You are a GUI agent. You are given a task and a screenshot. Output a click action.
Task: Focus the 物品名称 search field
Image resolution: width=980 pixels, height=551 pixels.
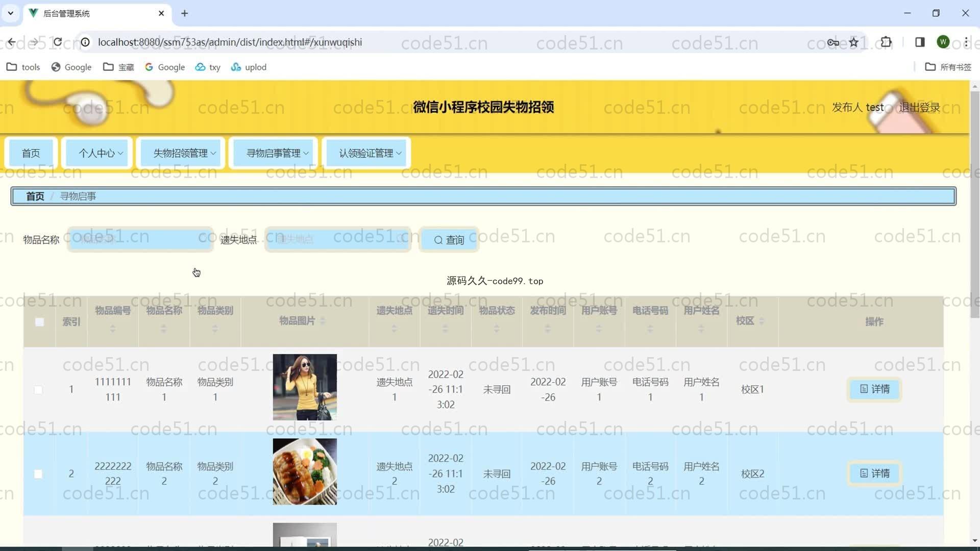(140, 239)
